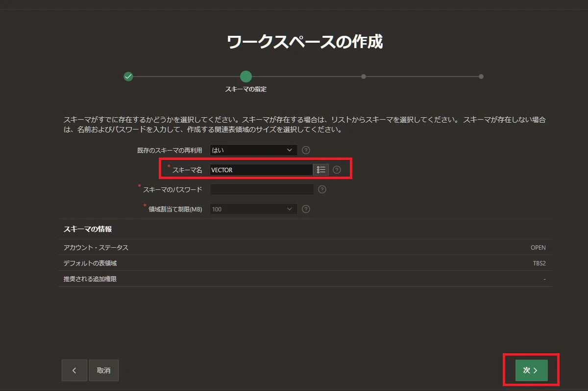The width and height of the screenshot is (588, 391).
Task: Click the スキーマの指定 step label
Action: [246, 89]
